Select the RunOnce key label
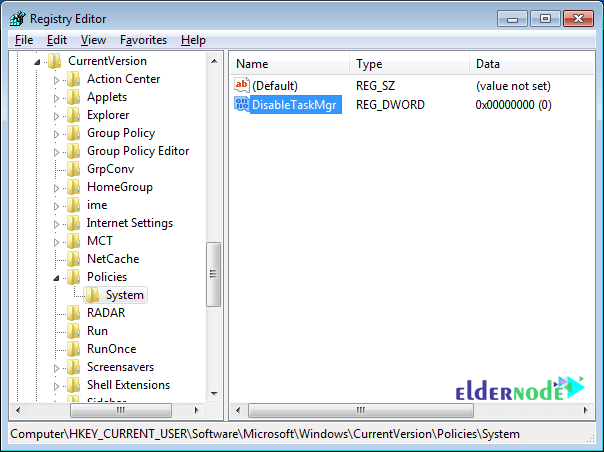This screenshot has width=604, height=452. click(112, 349)
